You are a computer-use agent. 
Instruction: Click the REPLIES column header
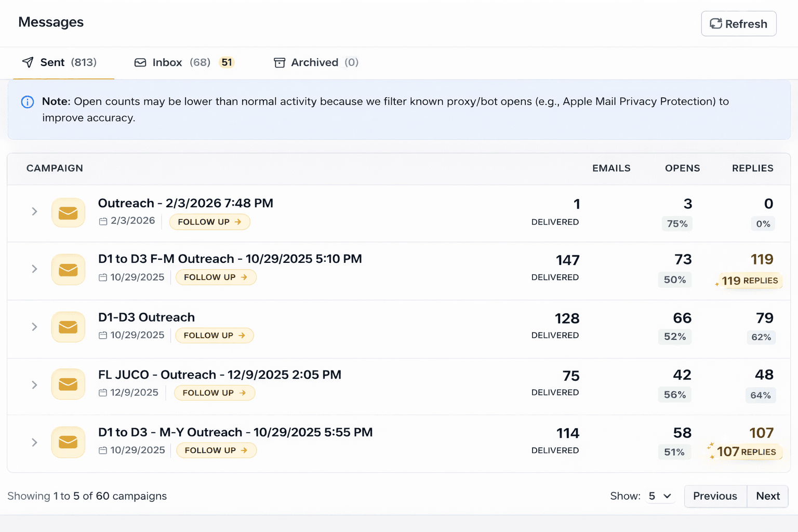point(753,168)
